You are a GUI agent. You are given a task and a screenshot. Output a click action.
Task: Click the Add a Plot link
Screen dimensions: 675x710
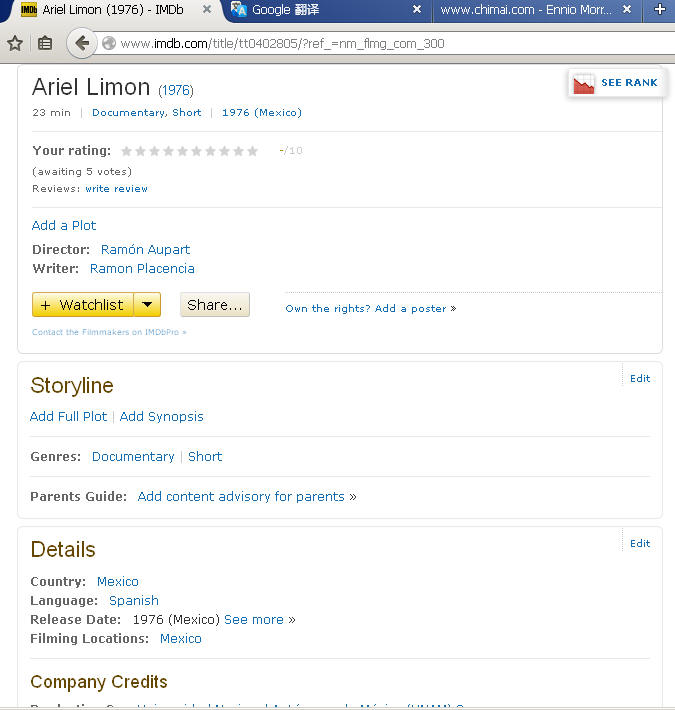click(64, 225)
